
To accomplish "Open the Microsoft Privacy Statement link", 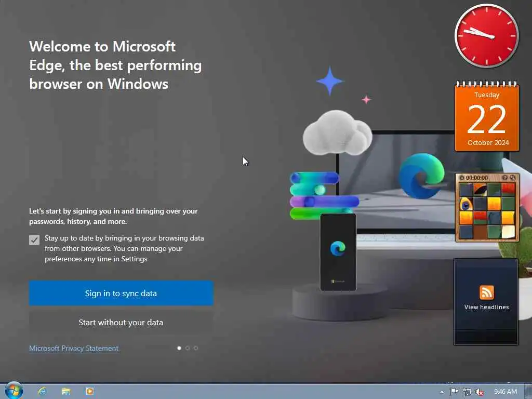I will [x=74, y=348].
